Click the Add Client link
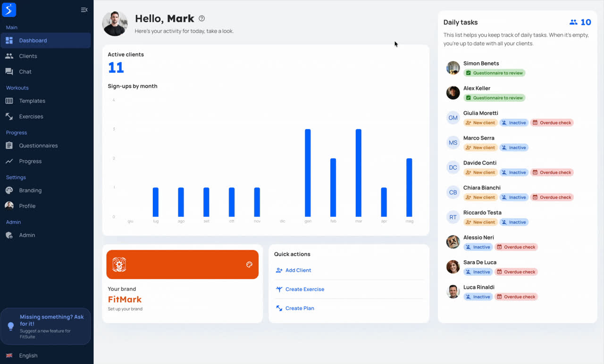The height and width of the screenshot is (364, 604). (298, 270)
